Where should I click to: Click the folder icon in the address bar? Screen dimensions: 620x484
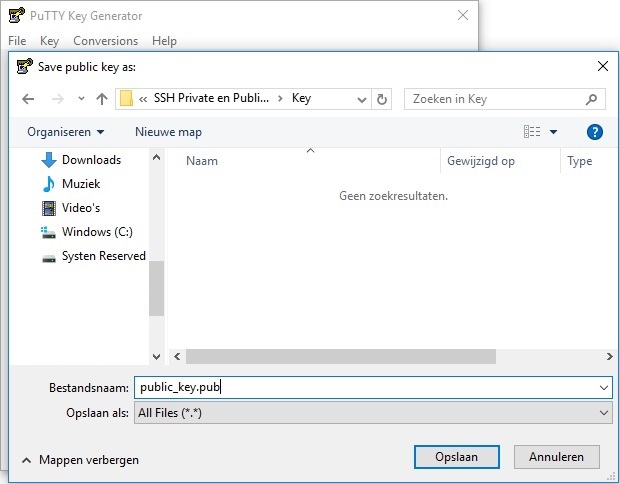(127, 98)
